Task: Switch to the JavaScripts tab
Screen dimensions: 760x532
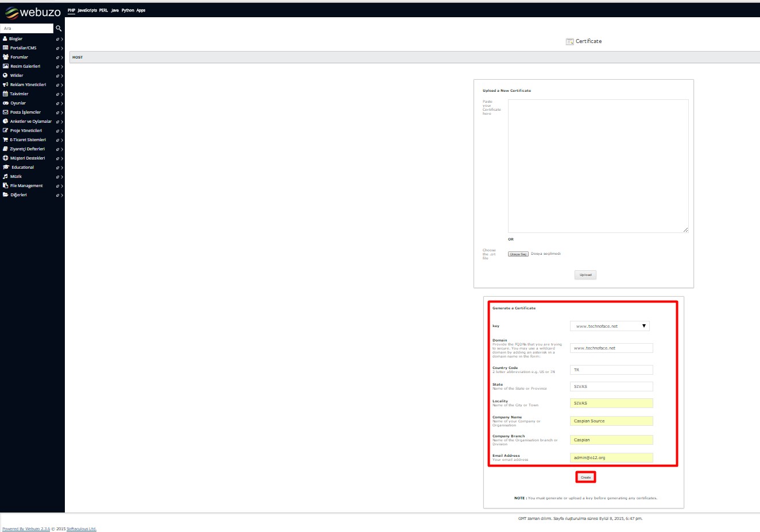Action: 87,10
